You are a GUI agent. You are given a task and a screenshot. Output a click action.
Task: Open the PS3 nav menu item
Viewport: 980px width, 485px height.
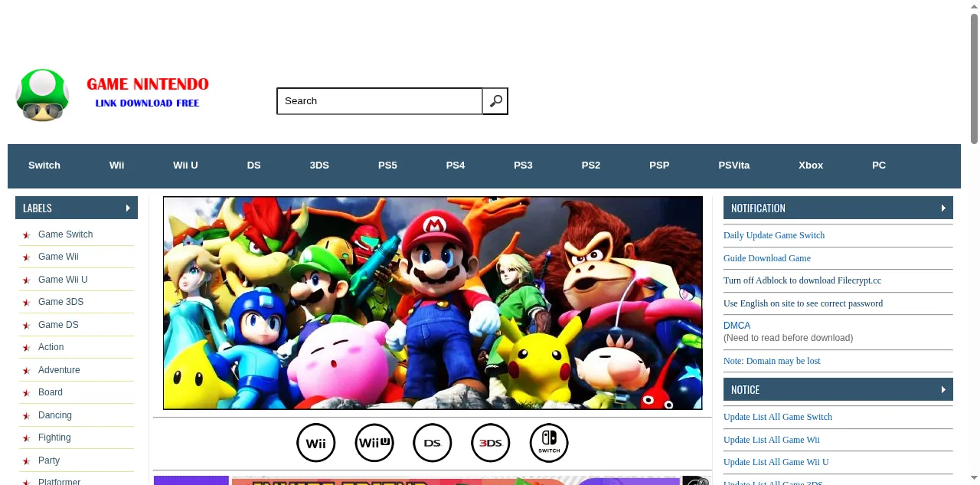(523, 165)
